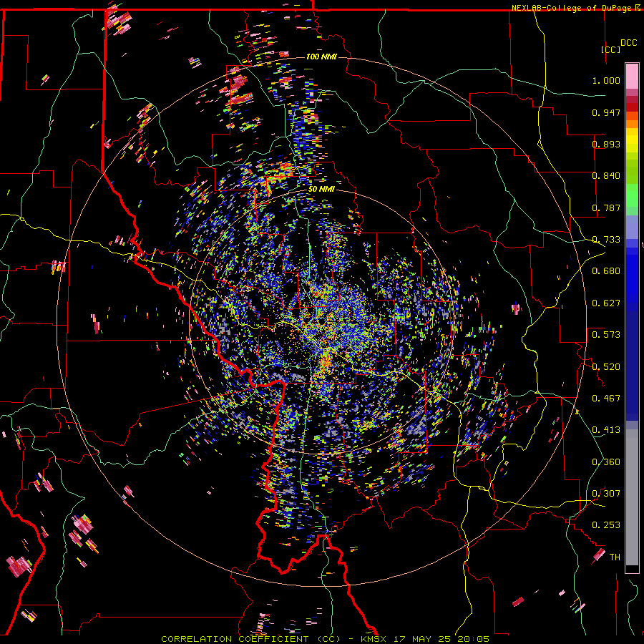This screenshot has width=644, height=644.
Task: Click the 0.253 scale value
Action: 606,525
